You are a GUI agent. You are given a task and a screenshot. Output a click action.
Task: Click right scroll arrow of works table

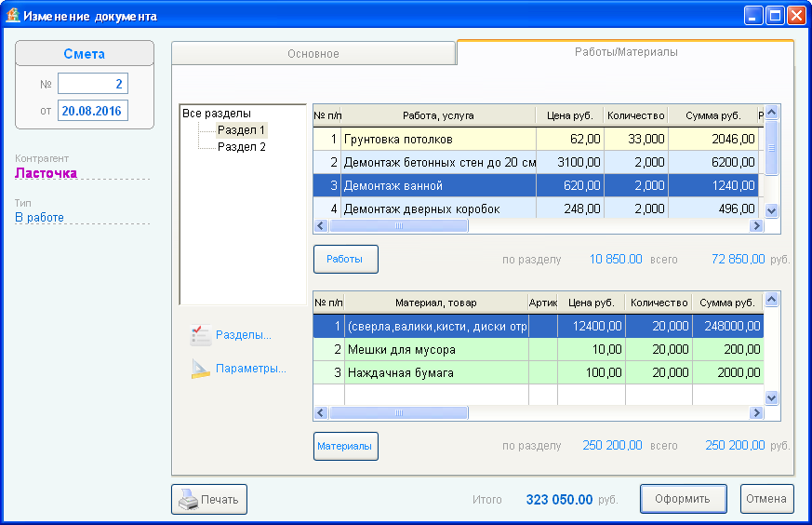756,226
